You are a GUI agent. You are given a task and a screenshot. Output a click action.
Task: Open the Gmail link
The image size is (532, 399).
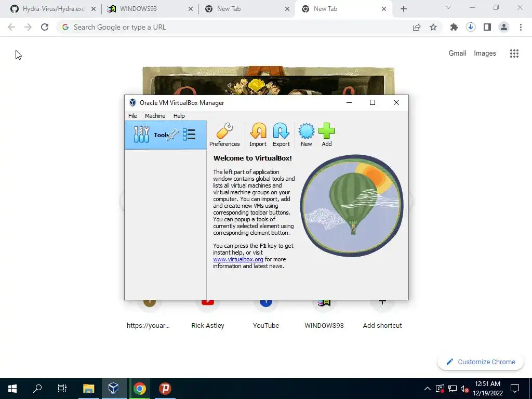tap(457, 54)
